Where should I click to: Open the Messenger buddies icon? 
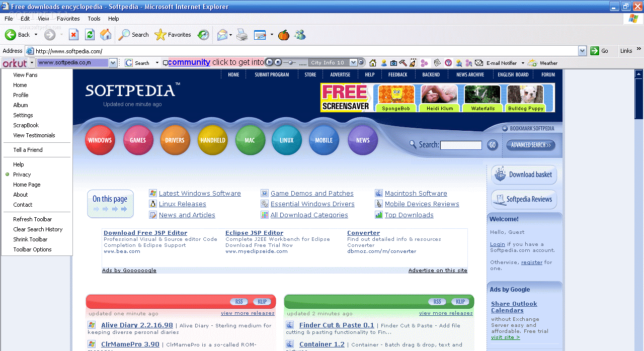coord(300,35)
